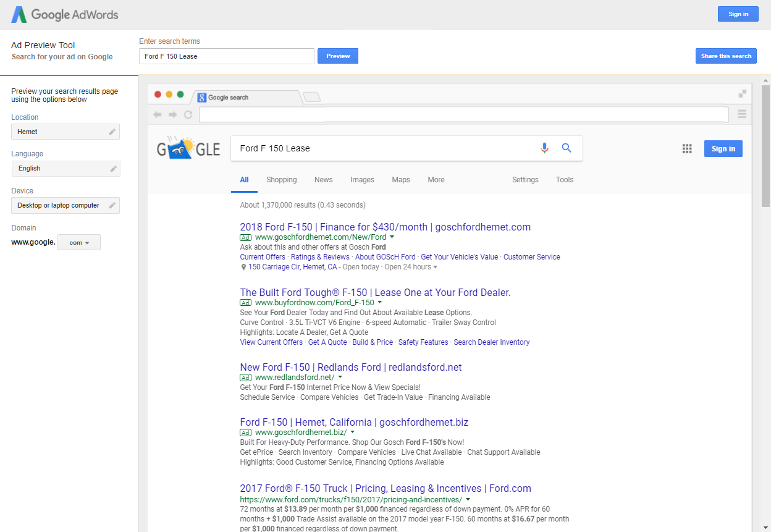771x532 pixels.
Task: Open the Share this search button
Action: pos(726,56)
